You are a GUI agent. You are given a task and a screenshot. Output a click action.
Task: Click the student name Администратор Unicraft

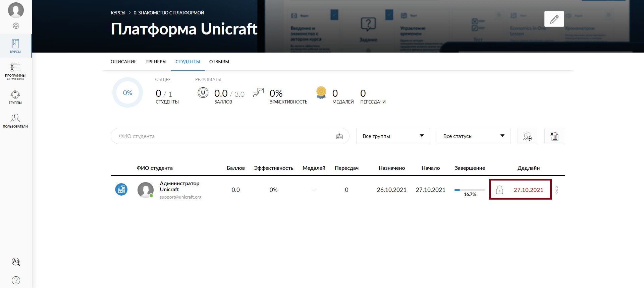pyautogui.click(x=179, y=187)
